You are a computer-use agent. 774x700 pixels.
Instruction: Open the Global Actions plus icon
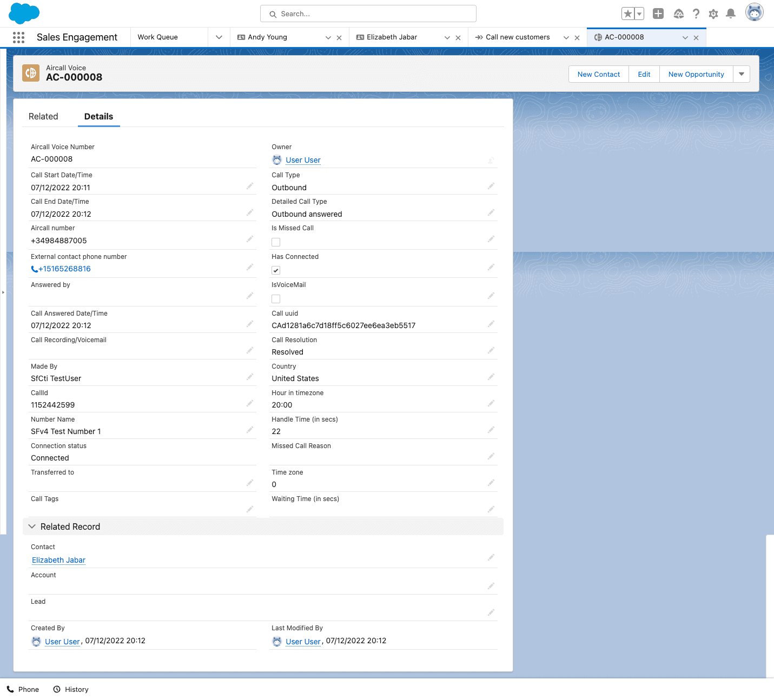(x=658, y=14)
